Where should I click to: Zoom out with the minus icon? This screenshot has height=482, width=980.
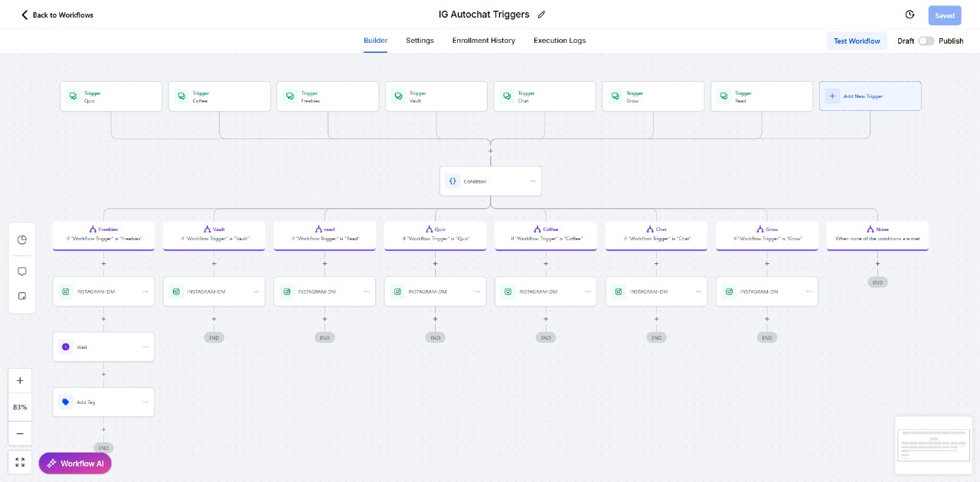tap(20, 433)
